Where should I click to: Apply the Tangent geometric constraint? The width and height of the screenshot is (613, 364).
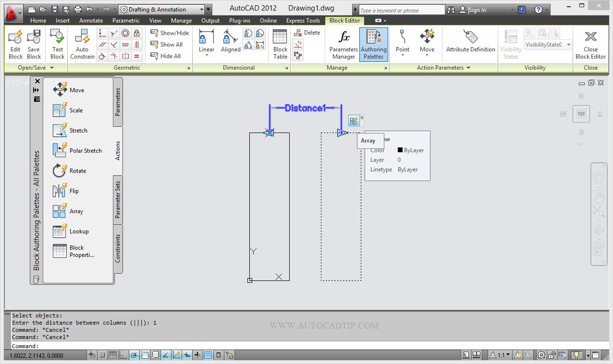click(x=102, y=56)
